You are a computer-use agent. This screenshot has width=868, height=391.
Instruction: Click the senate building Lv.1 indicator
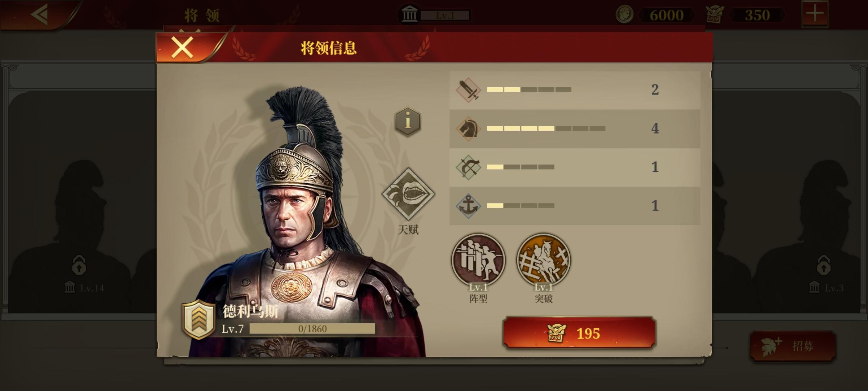[434, 15]
